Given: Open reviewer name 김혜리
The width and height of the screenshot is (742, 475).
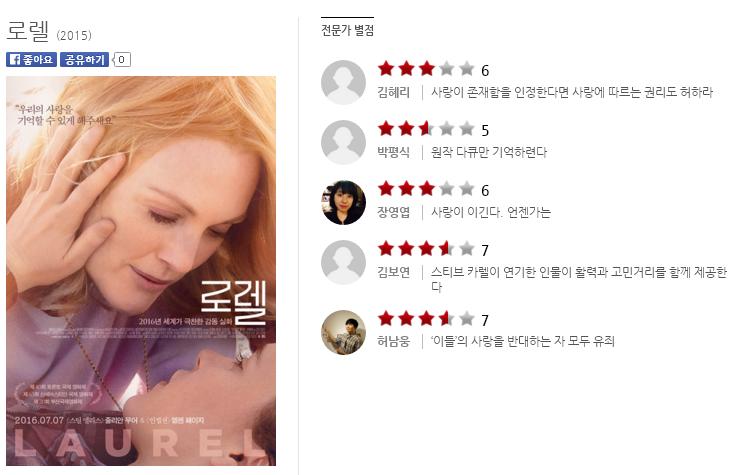Looking at the screenshot, I should coord(393,92).
